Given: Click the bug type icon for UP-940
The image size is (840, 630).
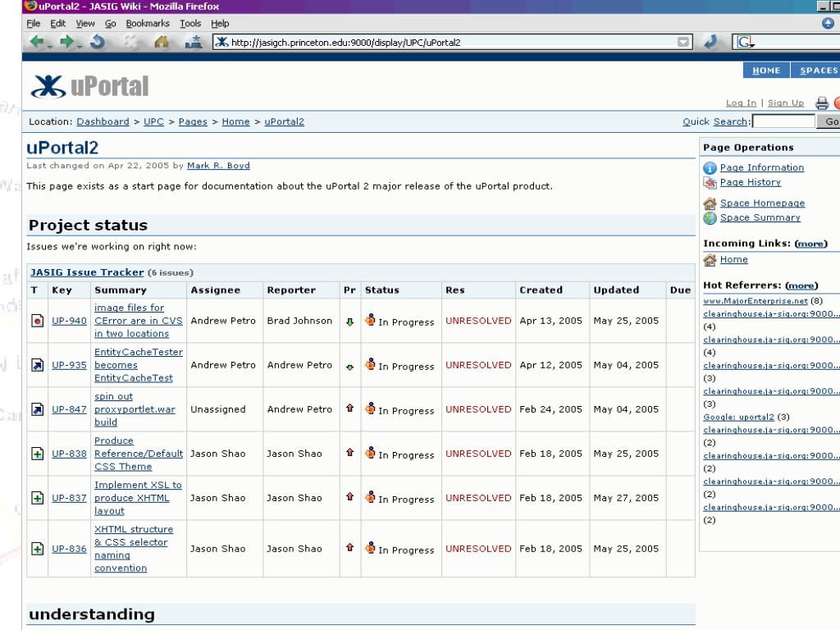Looking at the screenshot, I should pos(37,321).
